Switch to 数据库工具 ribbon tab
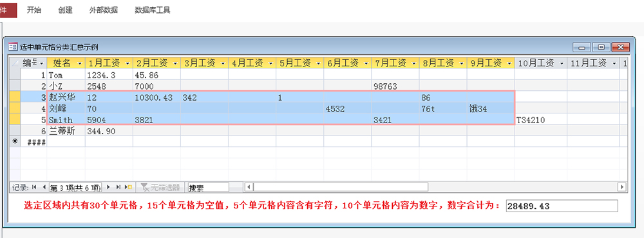This screenshot has width=644, height=238. (x=153, y=10)
